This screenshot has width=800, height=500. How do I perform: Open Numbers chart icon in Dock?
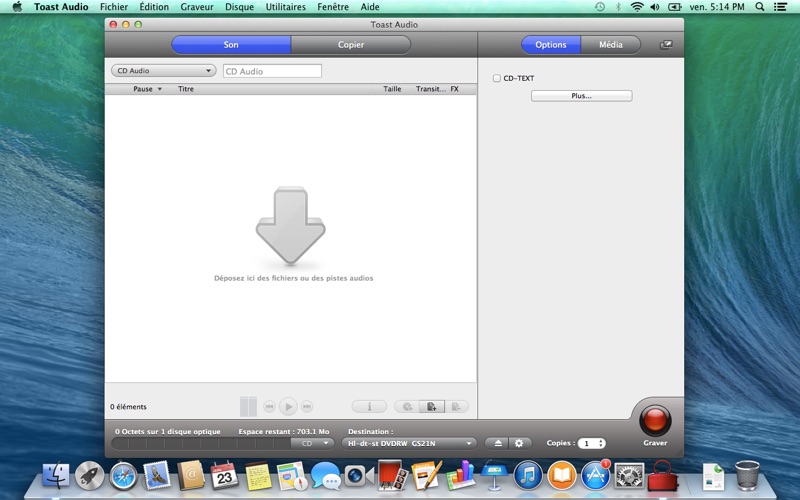(x=460, y=475)
